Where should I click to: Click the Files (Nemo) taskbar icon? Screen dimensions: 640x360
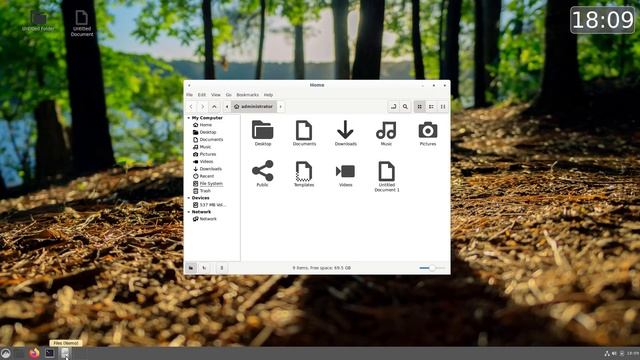pos(65,353)
